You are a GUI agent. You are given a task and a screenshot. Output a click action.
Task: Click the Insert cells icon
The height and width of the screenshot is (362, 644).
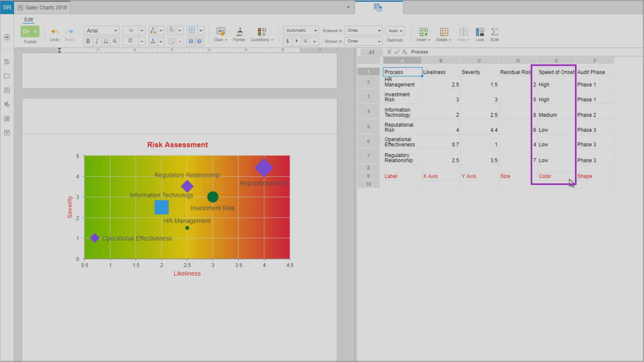[x=423, y=32]
